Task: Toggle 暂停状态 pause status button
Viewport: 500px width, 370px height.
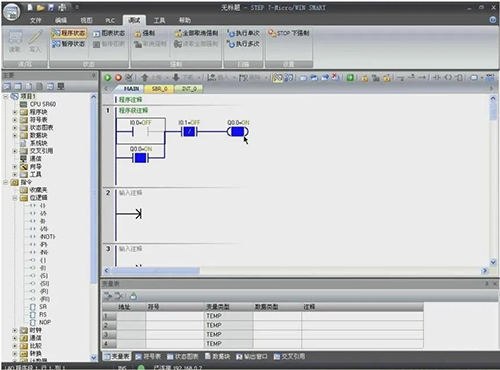Action: [x=69, y=44]
